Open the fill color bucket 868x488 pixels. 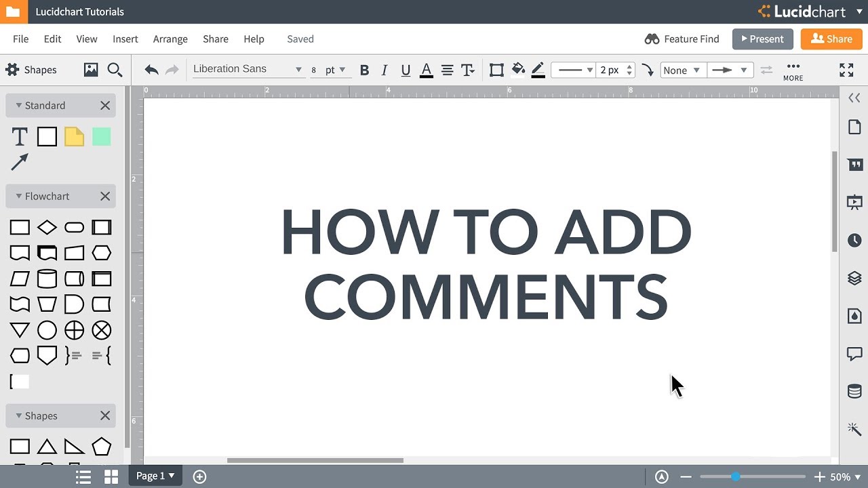click(x=518, y=70)
